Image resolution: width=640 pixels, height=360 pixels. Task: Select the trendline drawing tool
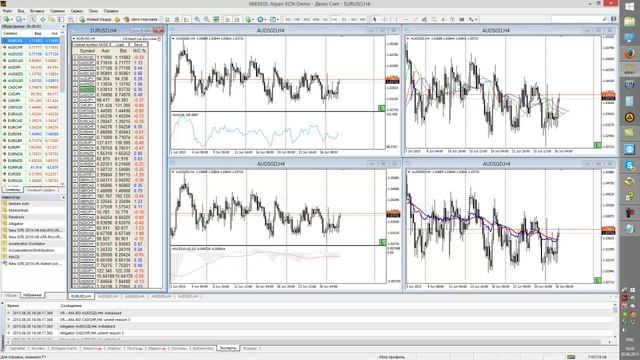pos(415,19)
